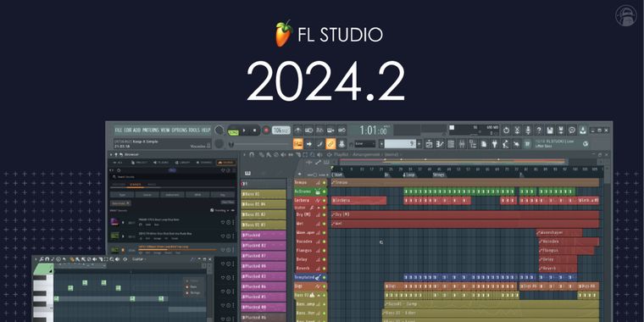Screen dimensions: 644x322
Task: Open the question mark help icon
Action: click(539, 130)
